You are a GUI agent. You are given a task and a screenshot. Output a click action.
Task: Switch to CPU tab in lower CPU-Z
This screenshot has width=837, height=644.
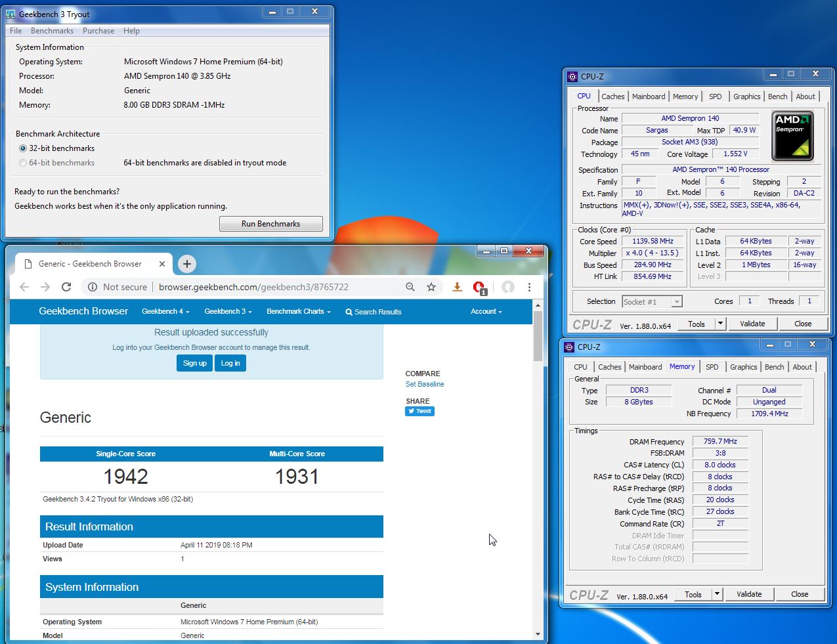coord(580,367)
